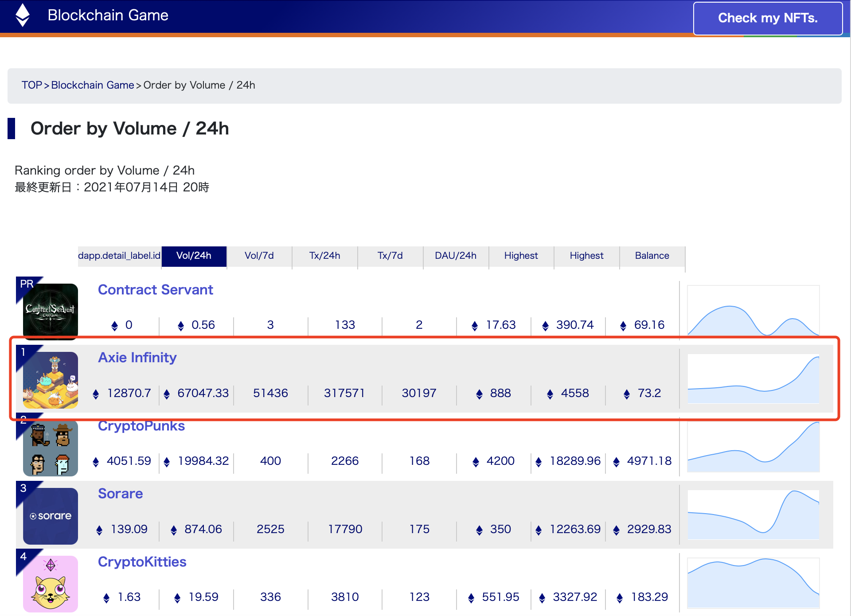The width and height of the screenshot is (851, 616).
Task: Open the CryptoKitties title link
Action: (142, 562)
